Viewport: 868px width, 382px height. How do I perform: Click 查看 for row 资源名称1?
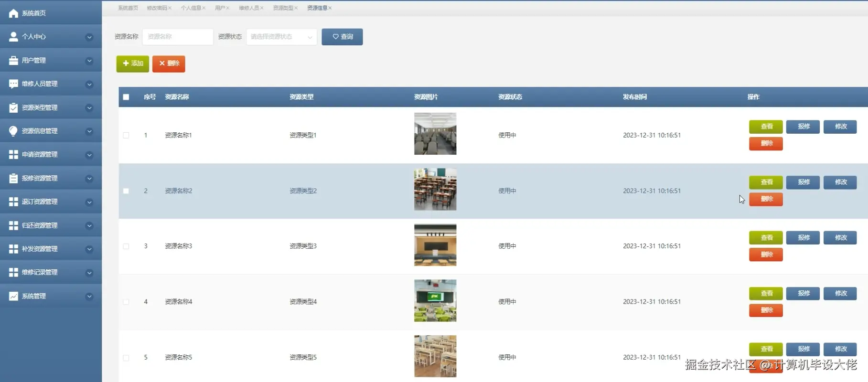point(766,127)
